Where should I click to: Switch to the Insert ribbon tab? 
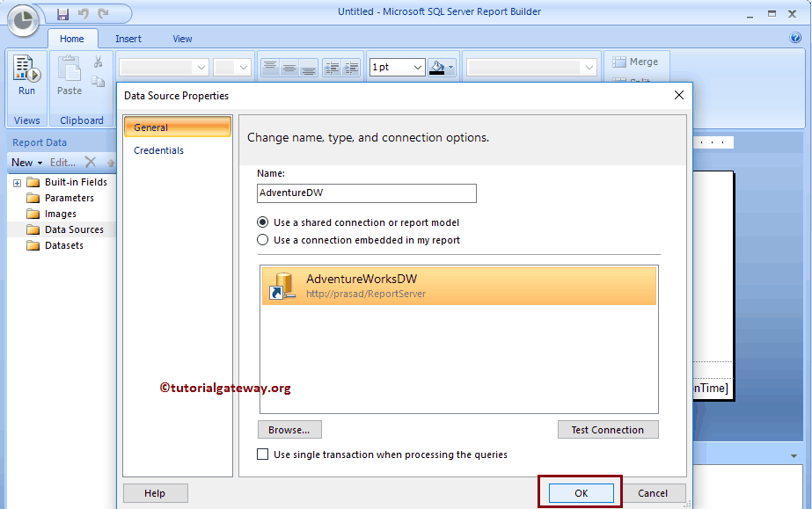128,38
